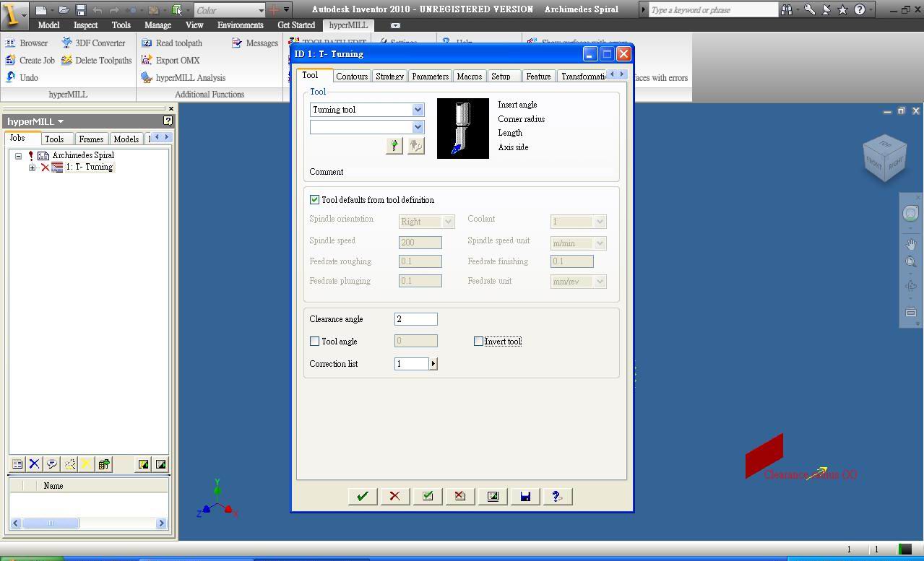Click the binoculars search icon in title bar
Screen dimensions: 924x561
[786, 10]
